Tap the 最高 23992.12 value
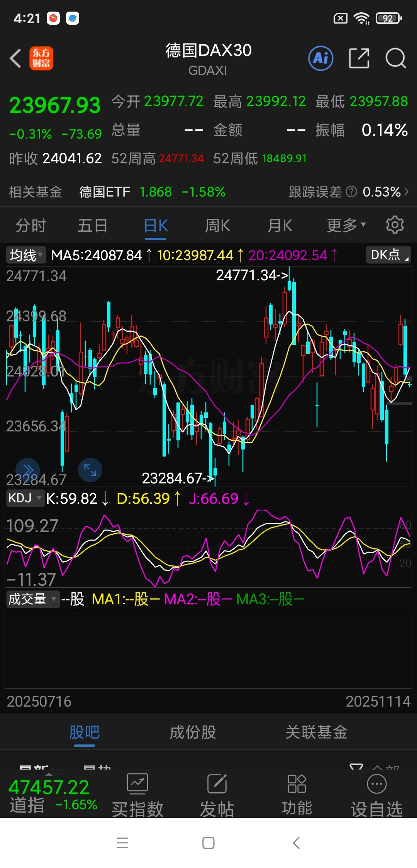 pos(276,101)
